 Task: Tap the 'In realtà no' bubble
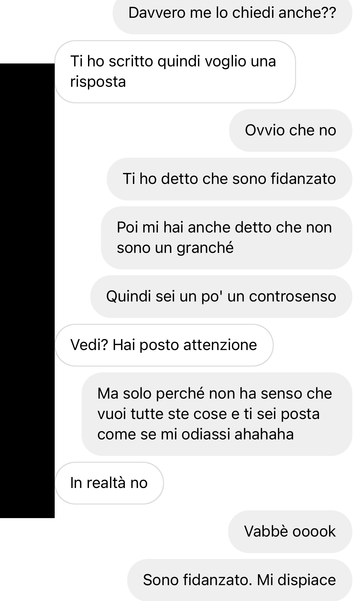pos(109,483)
